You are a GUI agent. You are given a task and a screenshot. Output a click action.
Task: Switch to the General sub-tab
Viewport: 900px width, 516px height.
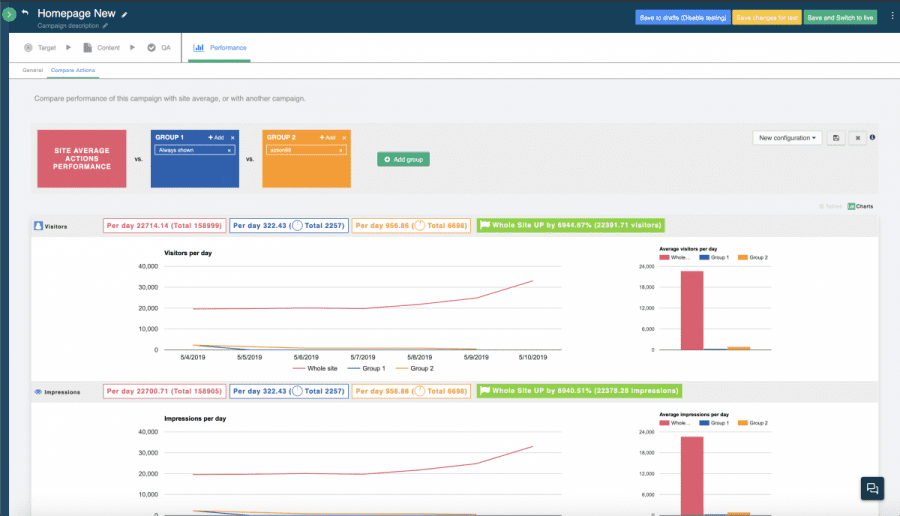pos(33,71)
